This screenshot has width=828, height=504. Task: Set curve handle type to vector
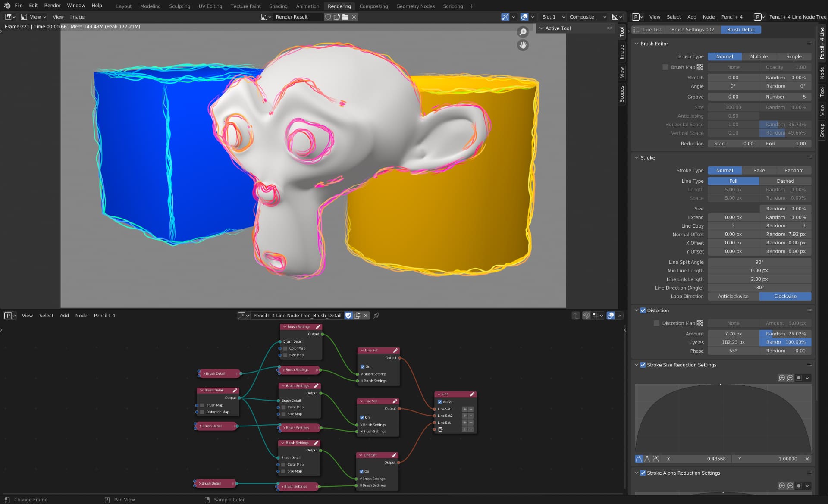tap(647, 459)
